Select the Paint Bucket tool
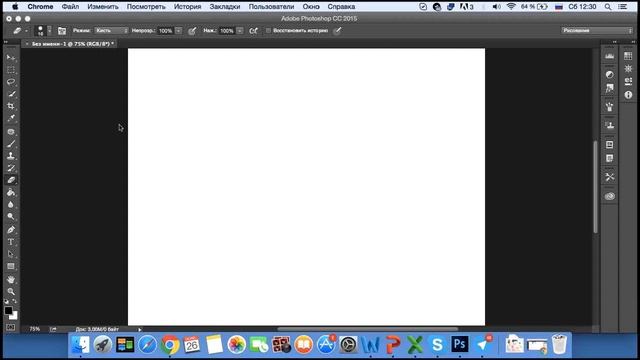Image resolution: width=640 pixels, height=360 pixels. (11, 192)
